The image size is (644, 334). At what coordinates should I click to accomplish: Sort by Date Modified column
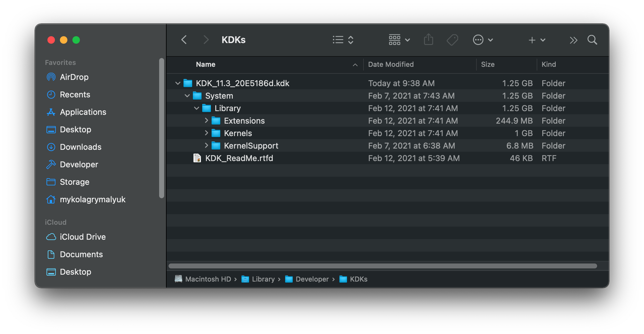(391, 65)
